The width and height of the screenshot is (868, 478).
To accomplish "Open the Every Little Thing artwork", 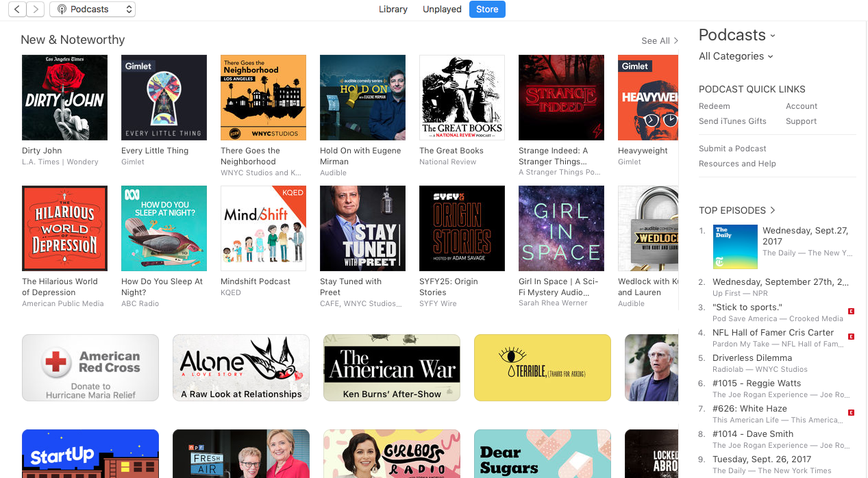I will (164, 97).
